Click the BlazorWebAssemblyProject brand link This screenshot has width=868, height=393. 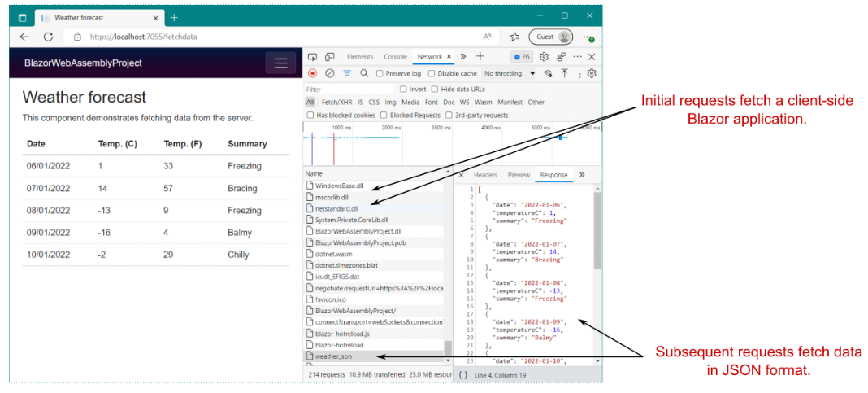[83, 63]
